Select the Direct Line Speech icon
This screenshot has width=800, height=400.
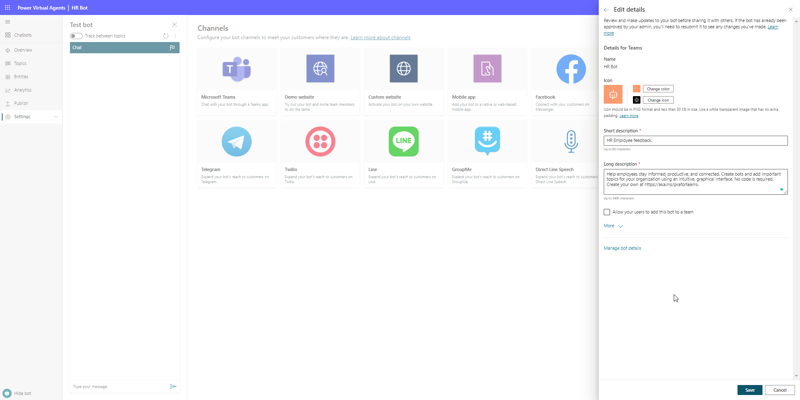coord(571,141)
